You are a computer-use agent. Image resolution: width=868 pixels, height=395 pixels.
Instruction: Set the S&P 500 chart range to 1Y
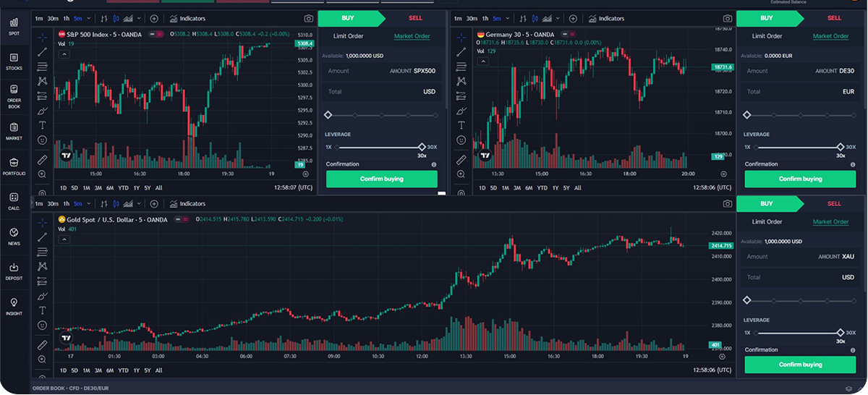tap(137, 188)
